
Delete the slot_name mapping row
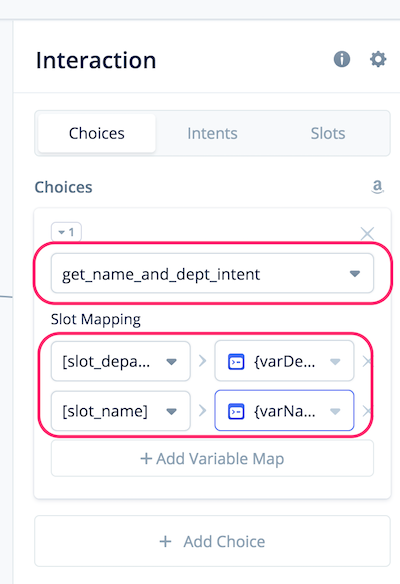[366, 411]
